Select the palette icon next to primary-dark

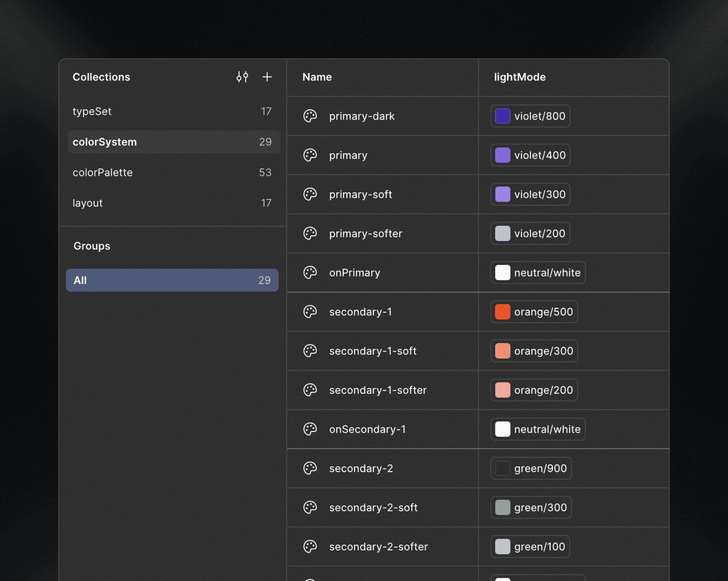pyautogui.click(x=310, y=116)
